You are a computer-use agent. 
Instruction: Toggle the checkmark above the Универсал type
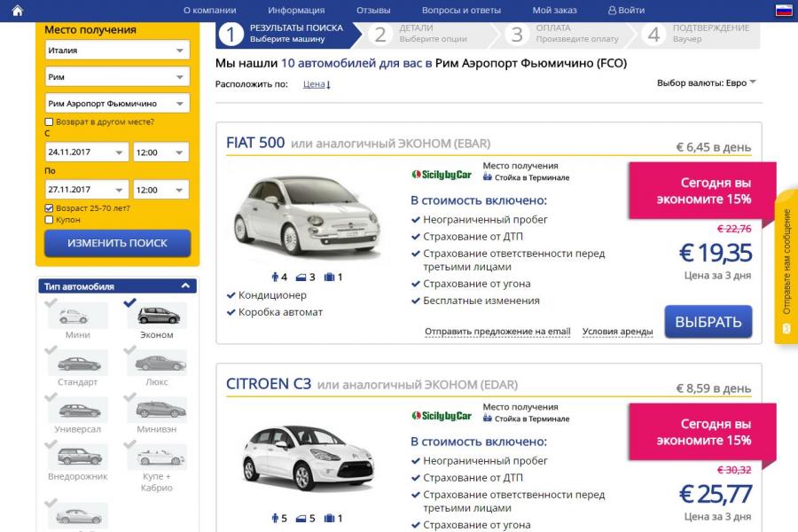51,397
